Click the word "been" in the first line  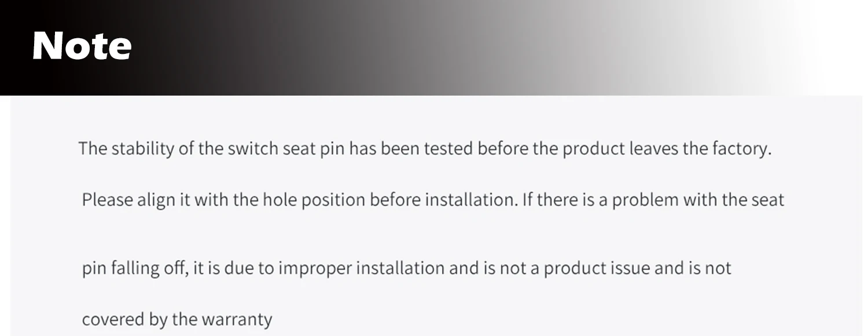(x=400, y=149)
